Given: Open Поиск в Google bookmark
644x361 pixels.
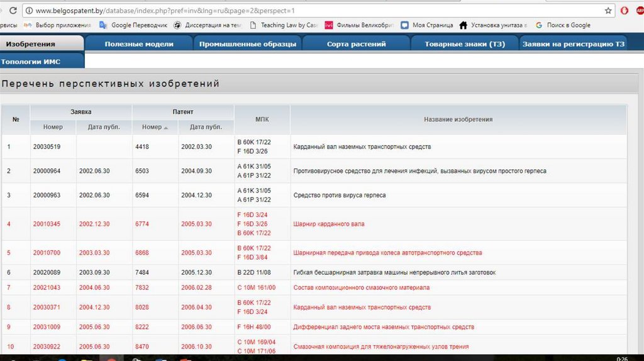Looking at the screenshot, I should [x=563, y=25].
